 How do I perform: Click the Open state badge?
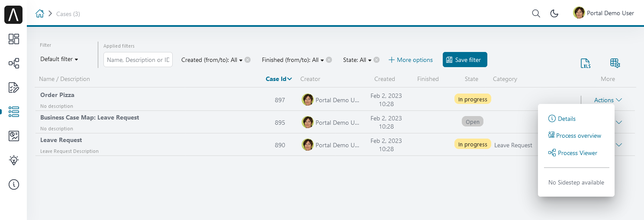click(x=473, y=122)
